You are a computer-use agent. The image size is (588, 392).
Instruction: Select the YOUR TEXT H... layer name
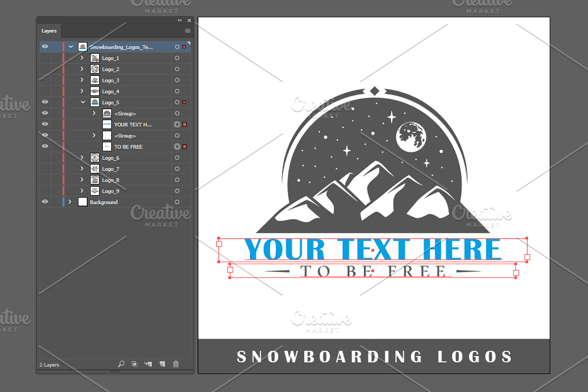133,124
